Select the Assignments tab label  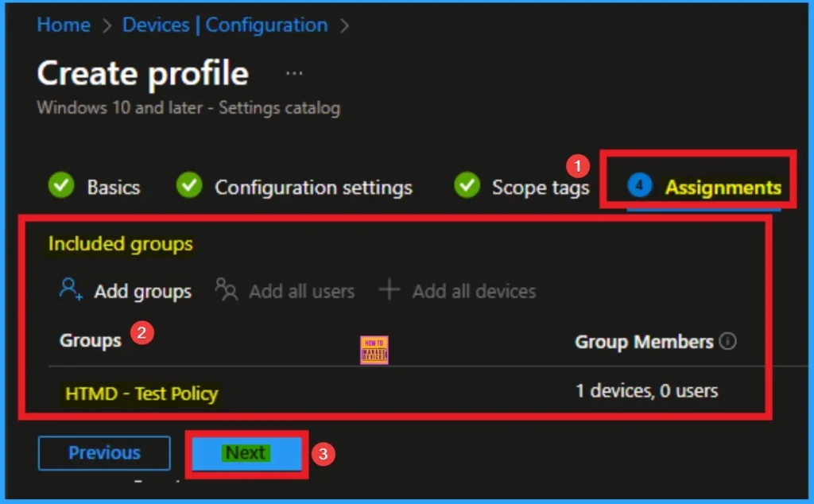(x=723, y=188)
